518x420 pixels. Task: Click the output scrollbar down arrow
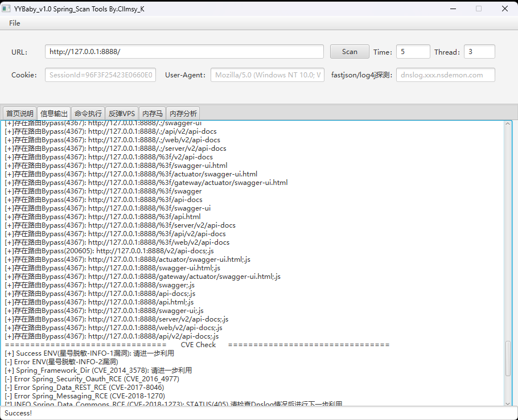click(508, 403)
